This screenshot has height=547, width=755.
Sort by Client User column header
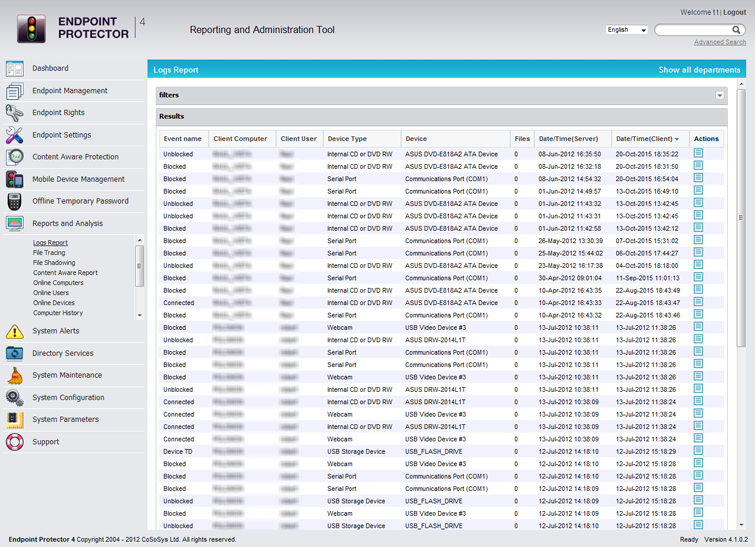click(x=299, y=139)
